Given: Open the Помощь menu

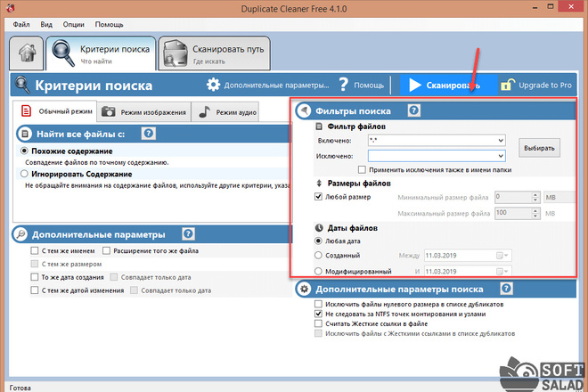Looking at the screenshot, I should tap(109, 24).
